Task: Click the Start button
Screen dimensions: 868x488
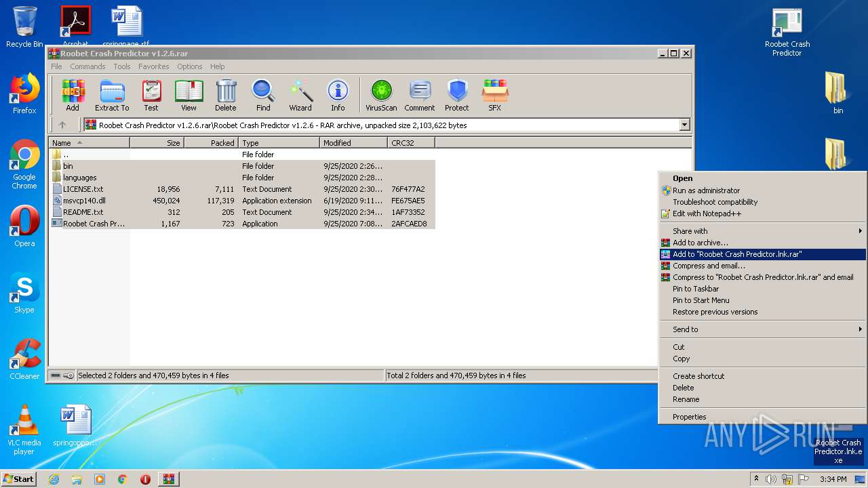Action: tap(19, 479)
